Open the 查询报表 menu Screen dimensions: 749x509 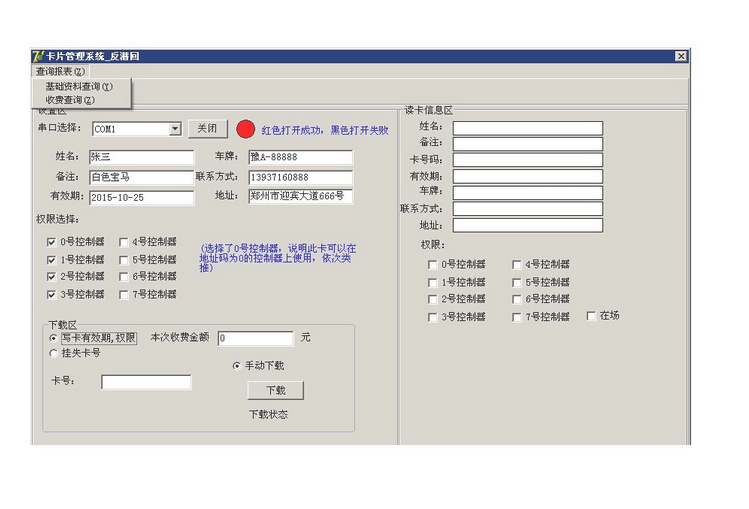coord(60,71)
